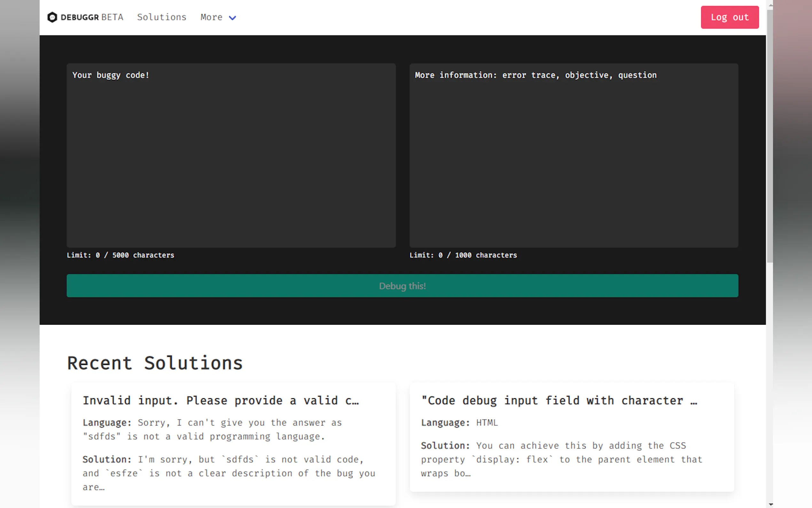Open the 'Invalid input' solution card title
The image size is (812, 508).
(x=221, y=401)
